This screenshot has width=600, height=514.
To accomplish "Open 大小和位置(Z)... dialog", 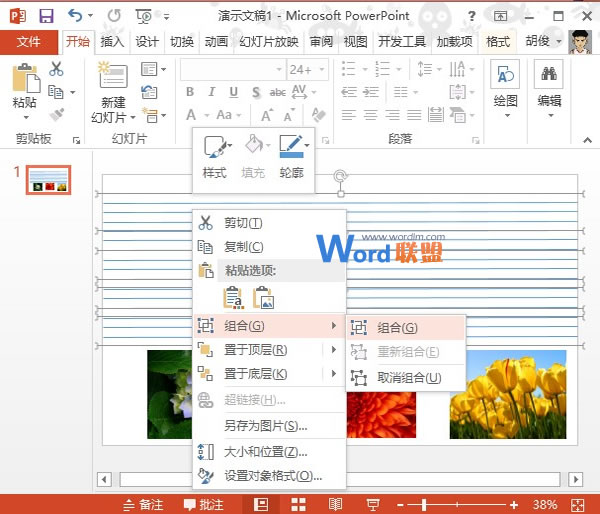I will (x=270, y=452).
